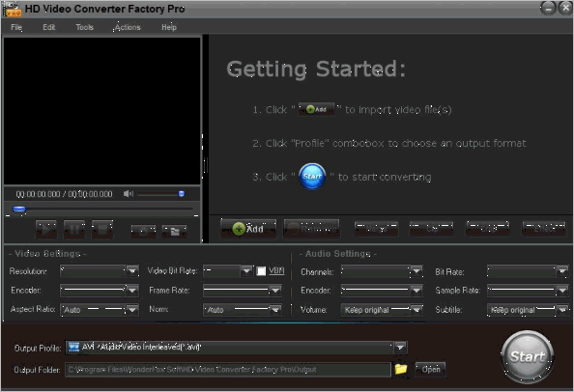Take a snapshot with the camera icon
The image size is (574, 392).
(143, 231)
